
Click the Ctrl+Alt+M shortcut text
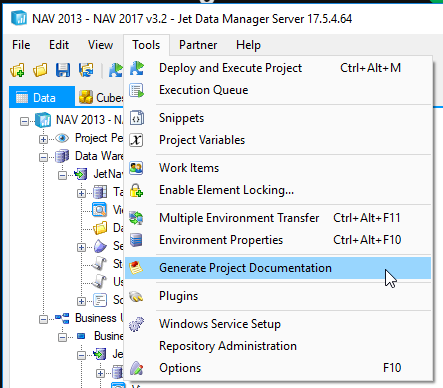coord(370,68)
